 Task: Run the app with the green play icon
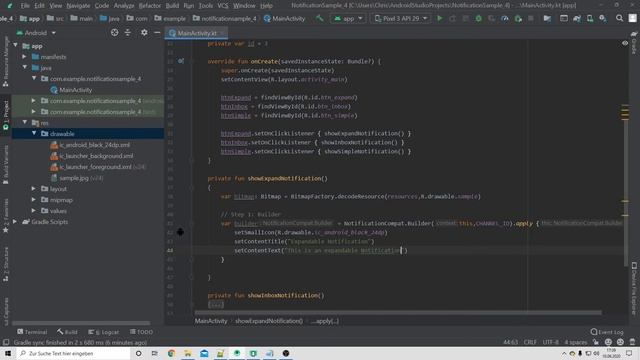pyautogui.click(x=440, y=18)
